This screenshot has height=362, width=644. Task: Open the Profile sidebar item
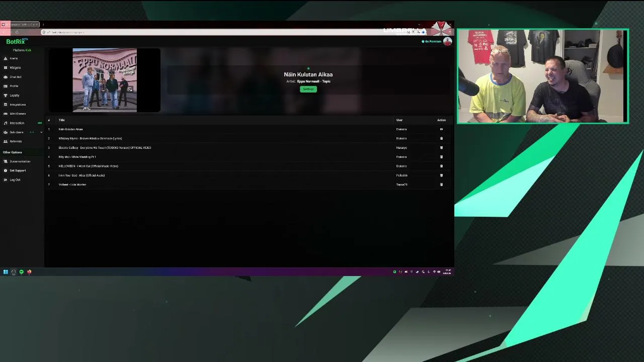point(14,86)
